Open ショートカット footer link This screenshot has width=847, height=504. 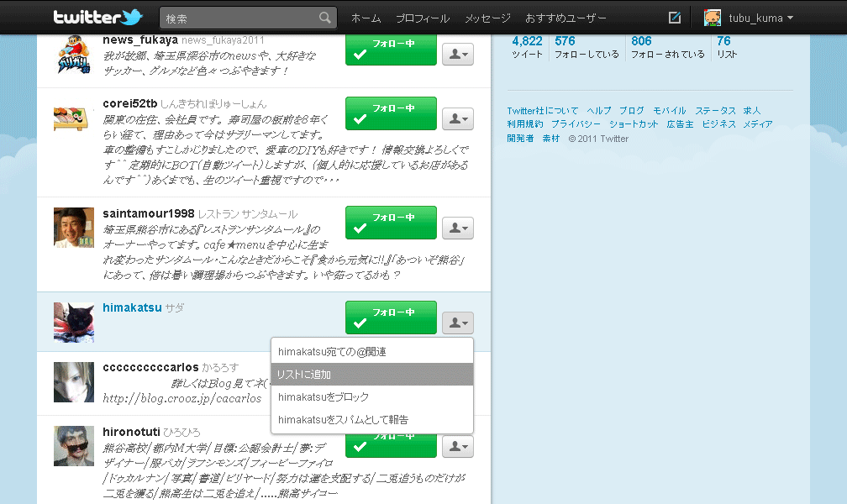(x=634, y=124)
